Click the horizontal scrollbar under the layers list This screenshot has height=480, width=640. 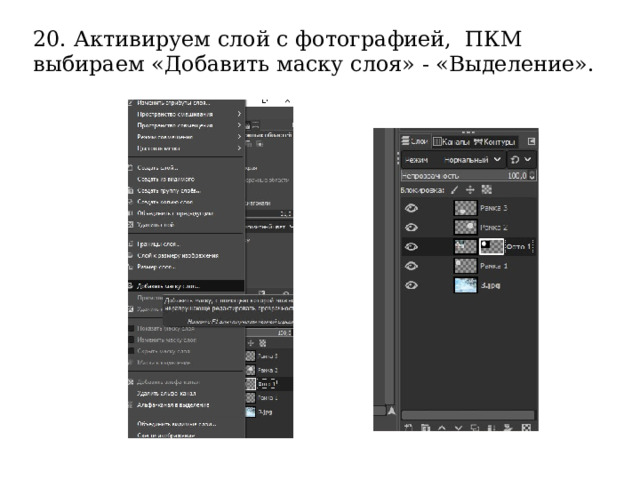tap(468, 415)
